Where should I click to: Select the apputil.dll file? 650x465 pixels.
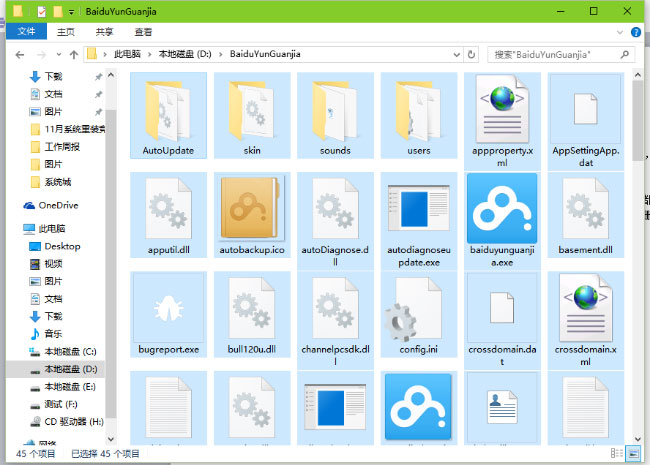tap(168, 215)
